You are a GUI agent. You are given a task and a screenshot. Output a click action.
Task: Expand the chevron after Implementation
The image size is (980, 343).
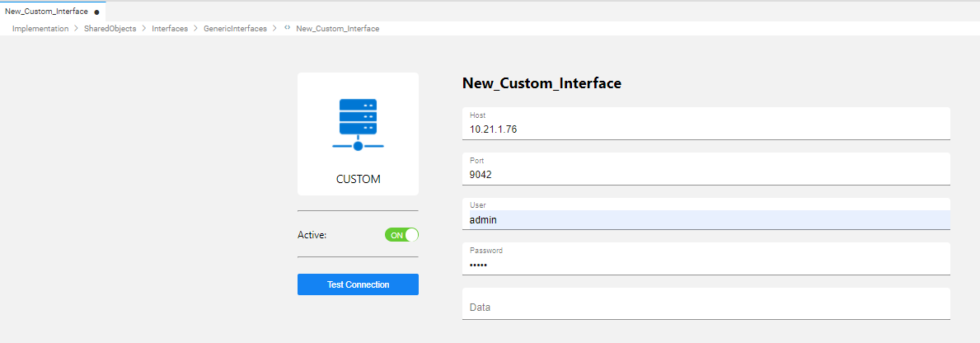77,28
